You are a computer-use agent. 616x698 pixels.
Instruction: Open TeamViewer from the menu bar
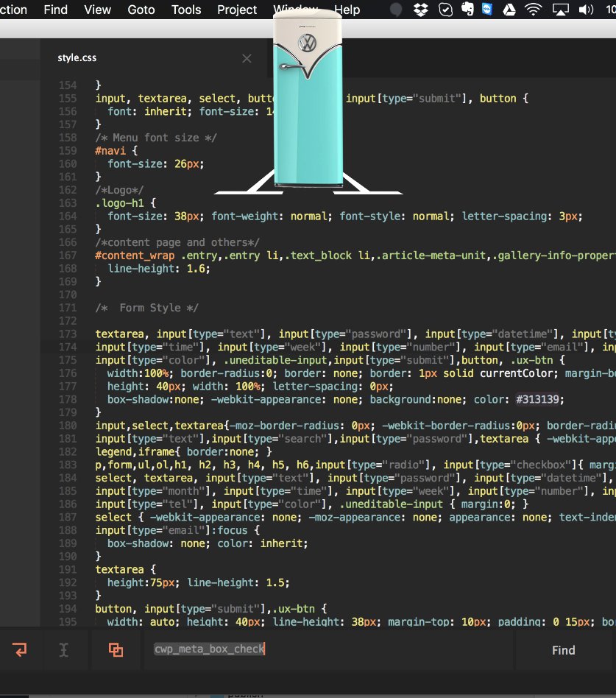(x=486, y=10)
